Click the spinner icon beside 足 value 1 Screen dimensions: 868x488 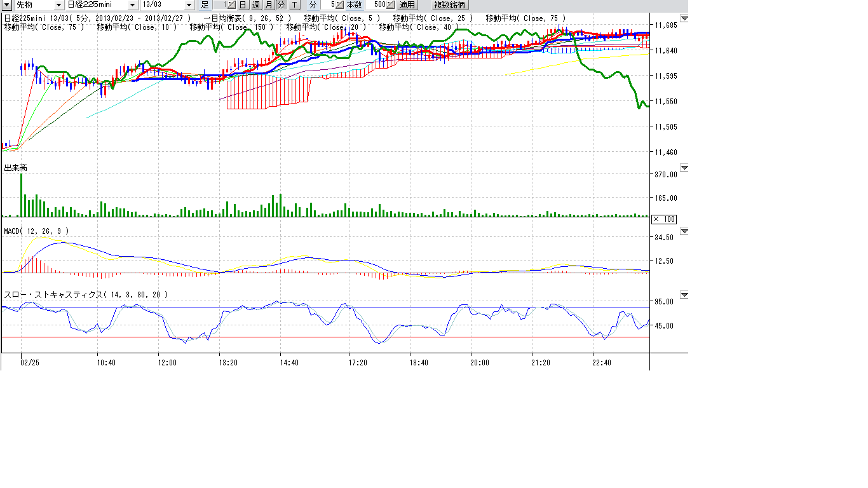pos(231,5)
